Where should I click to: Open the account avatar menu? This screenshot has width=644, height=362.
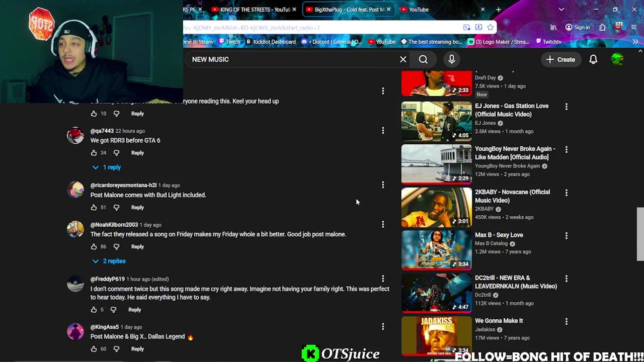[617, 59]
